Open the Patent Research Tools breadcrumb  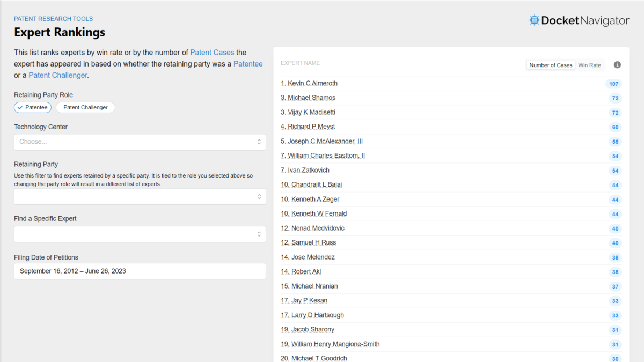[53, 19]
